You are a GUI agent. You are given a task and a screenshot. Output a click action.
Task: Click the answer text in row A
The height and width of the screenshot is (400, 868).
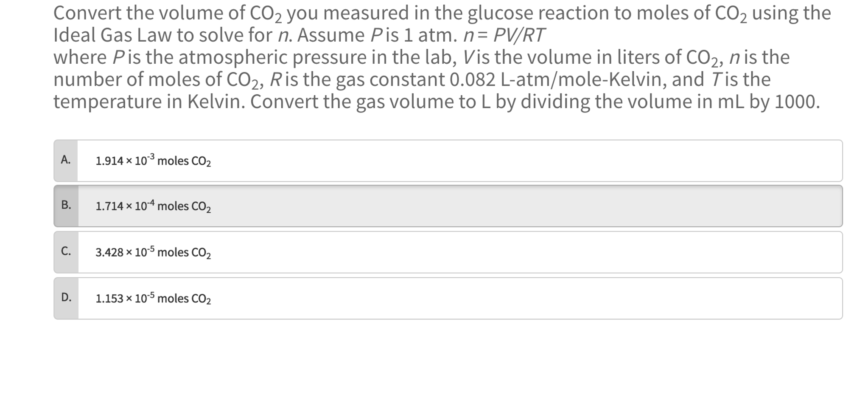click(153, 161)
